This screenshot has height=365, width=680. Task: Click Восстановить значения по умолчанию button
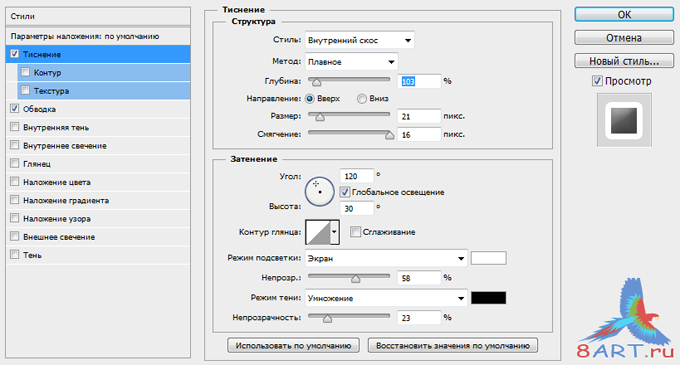453,345
